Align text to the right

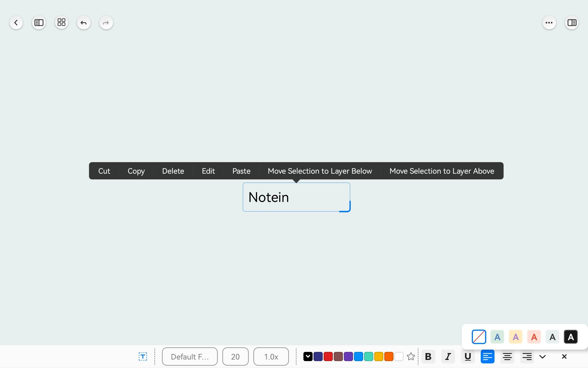pyautogui.click(x=527, y=356)
